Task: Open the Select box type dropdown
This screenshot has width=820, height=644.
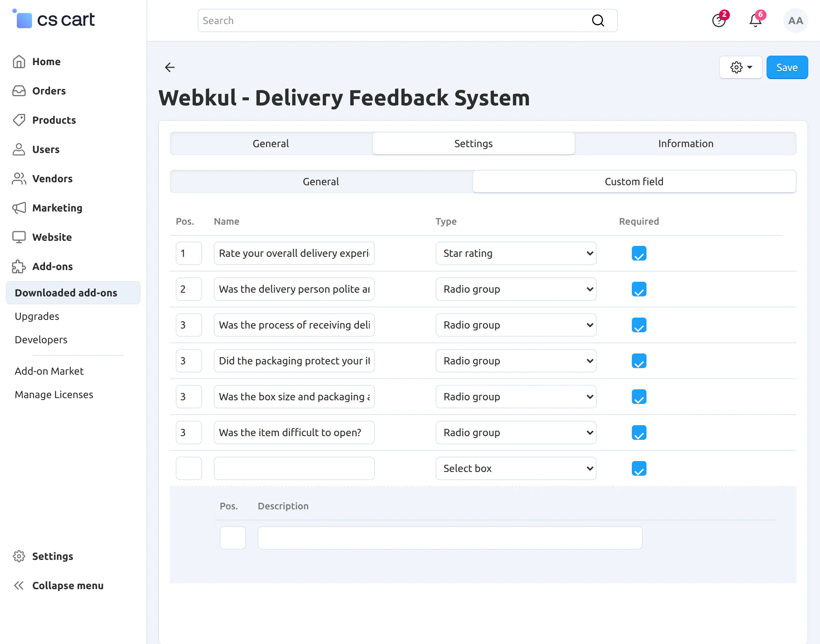Action: click(x=516, y=468)
